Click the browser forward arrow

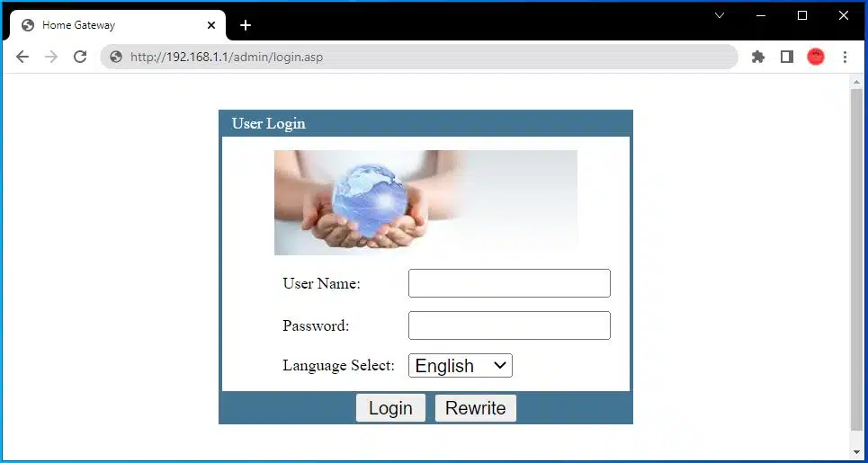point(51,57)
